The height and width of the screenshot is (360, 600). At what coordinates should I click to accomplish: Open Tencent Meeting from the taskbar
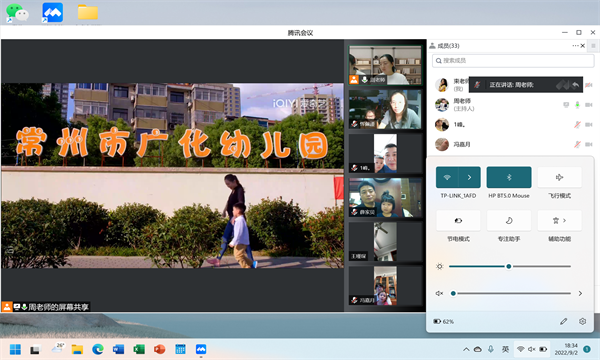click(201, 349)
